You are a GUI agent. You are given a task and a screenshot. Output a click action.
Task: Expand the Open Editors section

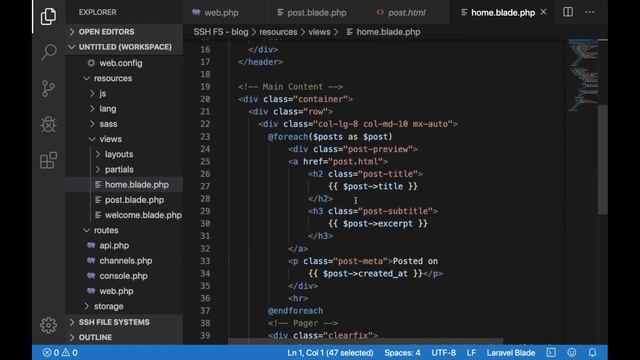click(72, 32)
